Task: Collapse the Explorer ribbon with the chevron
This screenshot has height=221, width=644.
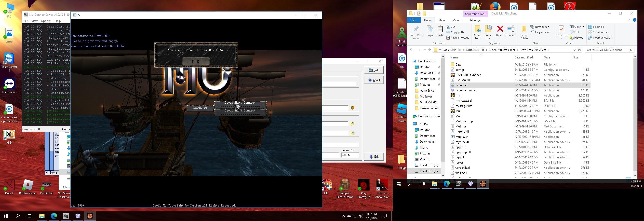Action: [x=629, y=20]
